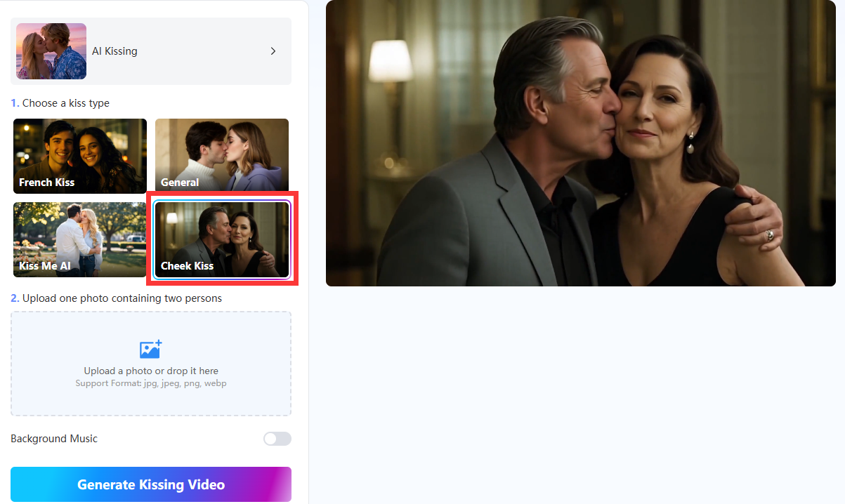
Task: Toggle the Background Music switch
Action: tap(277, 439)
